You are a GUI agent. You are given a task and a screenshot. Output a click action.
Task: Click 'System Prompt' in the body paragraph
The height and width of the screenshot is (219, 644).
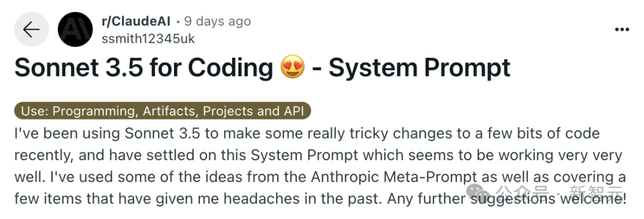point(301,155)
